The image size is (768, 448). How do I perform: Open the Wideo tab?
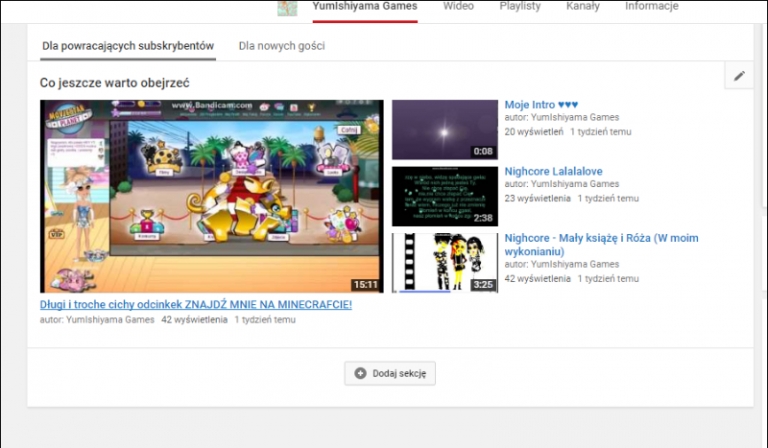458,6
